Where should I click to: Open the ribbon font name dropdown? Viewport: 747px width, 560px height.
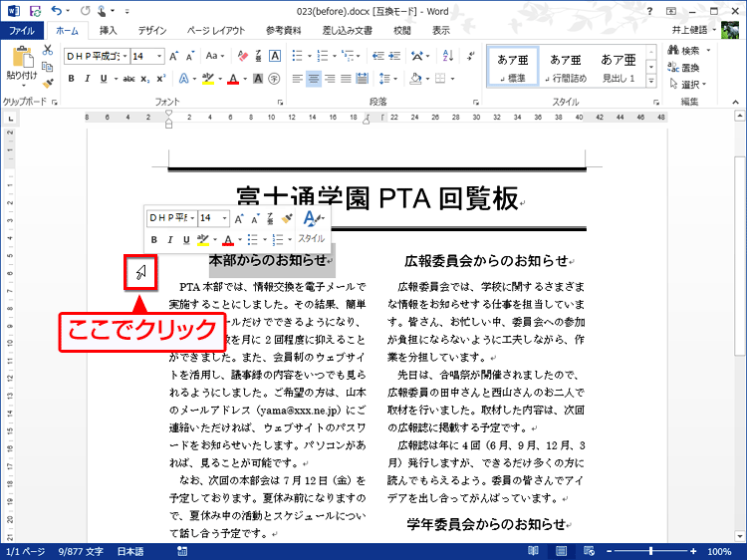[125, 56]
